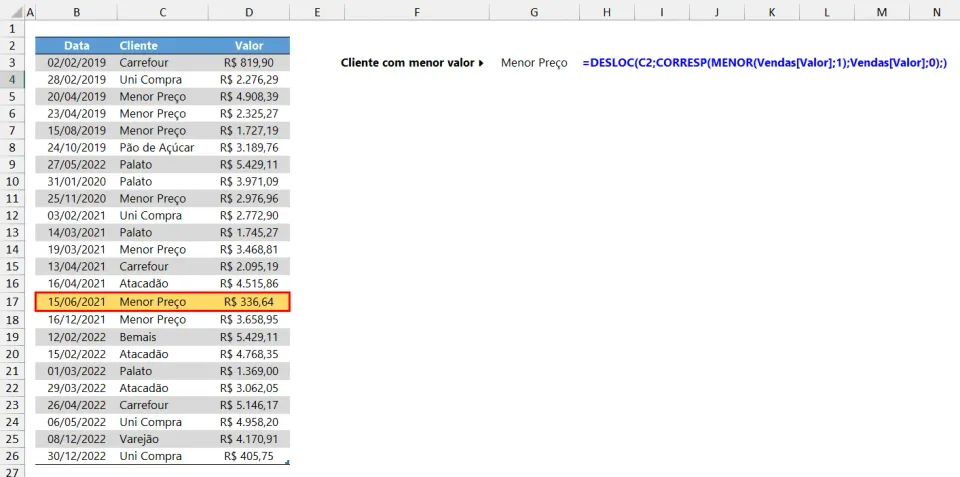The image size is (960, 477).
Task: Select date cell 14/03/2021
Action: [x=77, y=233]
